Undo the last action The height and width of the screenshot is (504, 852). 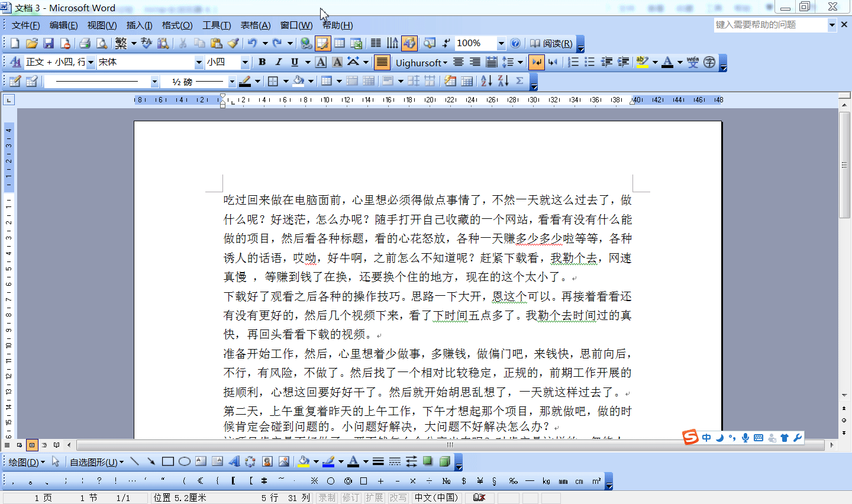coord(253,43)
